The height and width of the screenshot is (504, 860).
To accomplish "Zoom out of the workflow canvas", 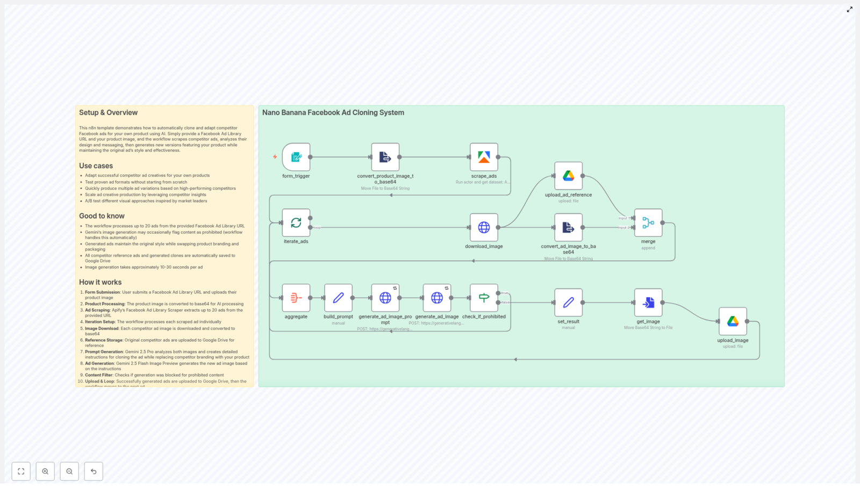I will (x=69, y=471).
